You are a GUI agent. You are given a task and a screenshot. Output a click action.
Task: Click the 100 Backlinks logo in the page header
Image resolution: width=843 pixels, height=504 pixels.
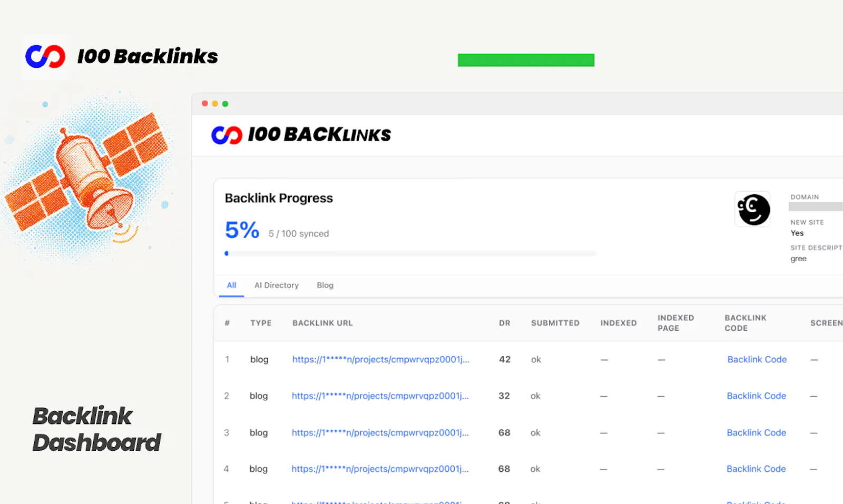tap(121, 56)
